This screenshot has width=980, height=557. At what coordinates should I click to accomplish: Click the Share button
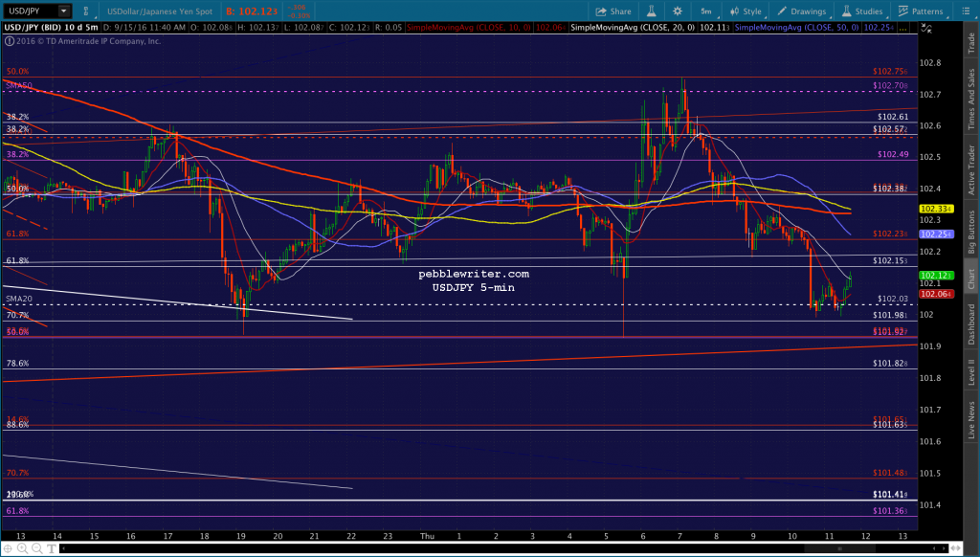point(613,11)
